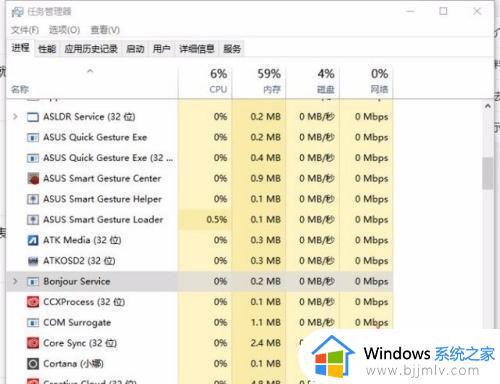The height and width of the screenshot is (384, 500).
Task: Open the 文件(F) menu
Action: (25, 30)
